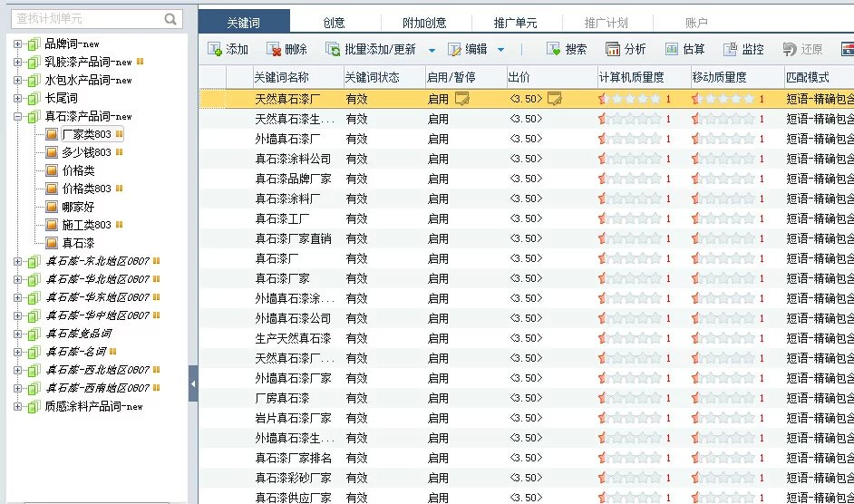
Task: Select the 施工类803 unit in the tree
Action: click(x=87, y=225)
